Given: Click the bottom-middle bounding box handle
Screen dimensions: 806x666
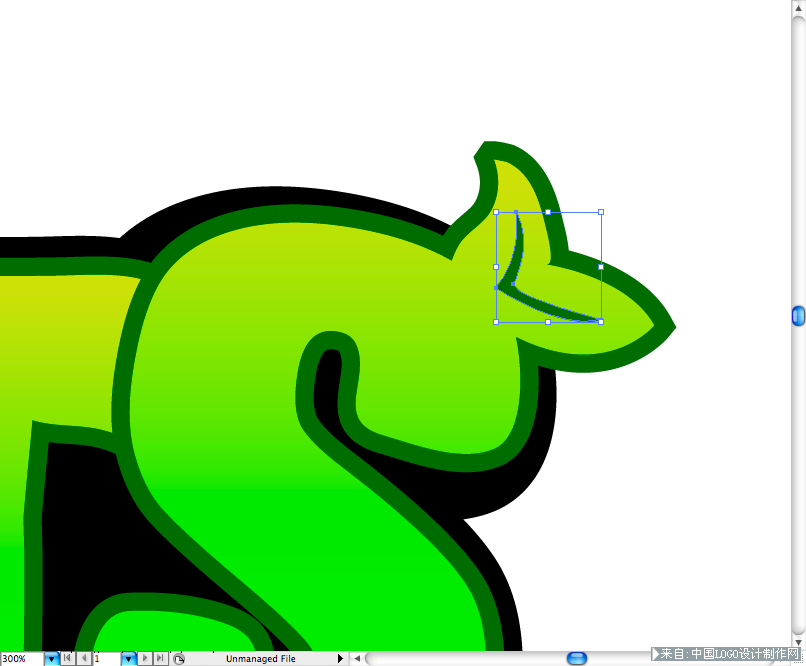Looking at the screenshot, I should (x=548, y=322).
